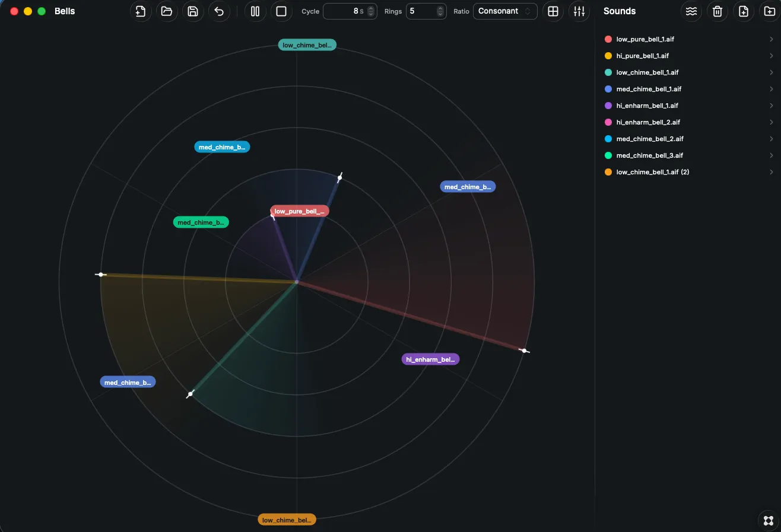Select low_pure_bell_1.aif in the sounds list
The width and height of the screenshot is (781, 532).
[x=688, y=39]
